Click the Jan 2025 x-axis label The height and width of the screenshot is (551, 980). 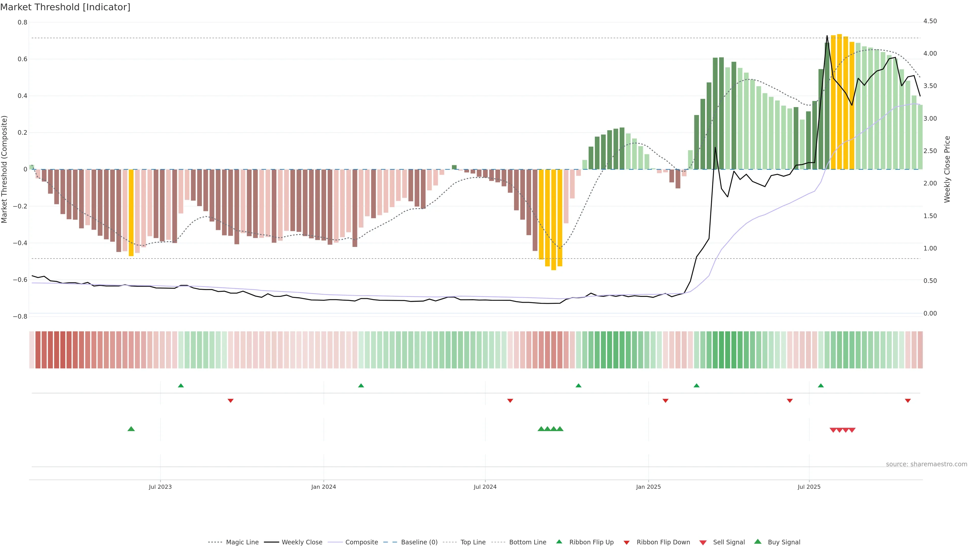648,487
